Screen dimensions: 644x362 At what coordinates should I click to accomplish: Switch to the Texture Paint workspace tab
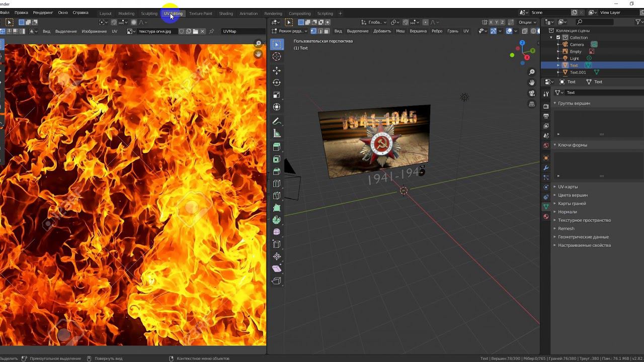[200, 14]
